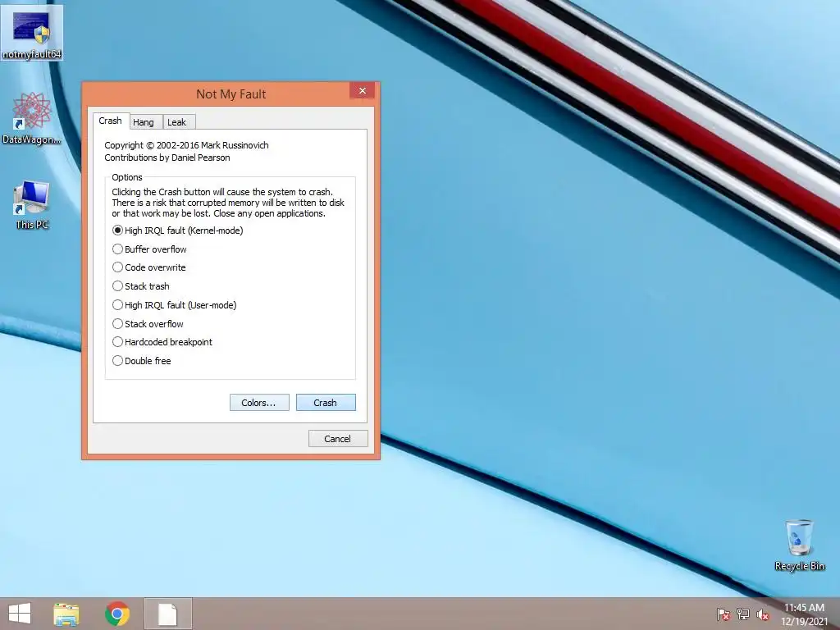This screenshot has height=630, width=840.
Task: Open the Colors... dialog button
Action: click(259, 403)
